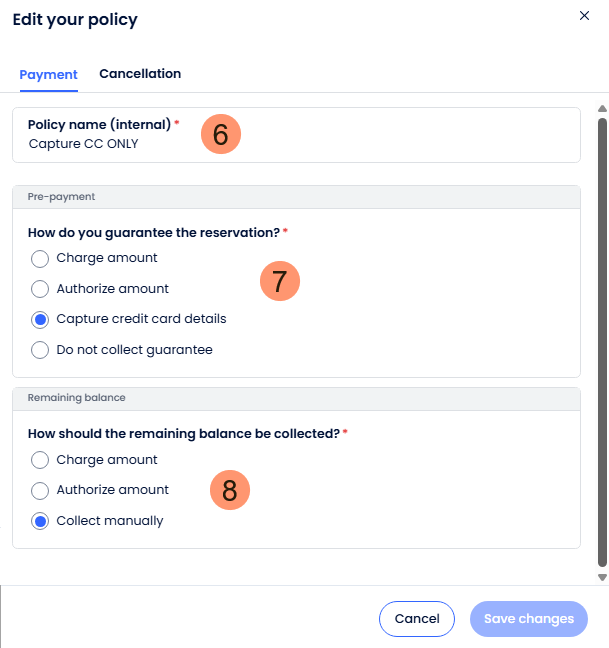The width and height of the screenshot is (609, 648).
Task: Click the orange step 8 marker
Action: [x=230, y=491]
